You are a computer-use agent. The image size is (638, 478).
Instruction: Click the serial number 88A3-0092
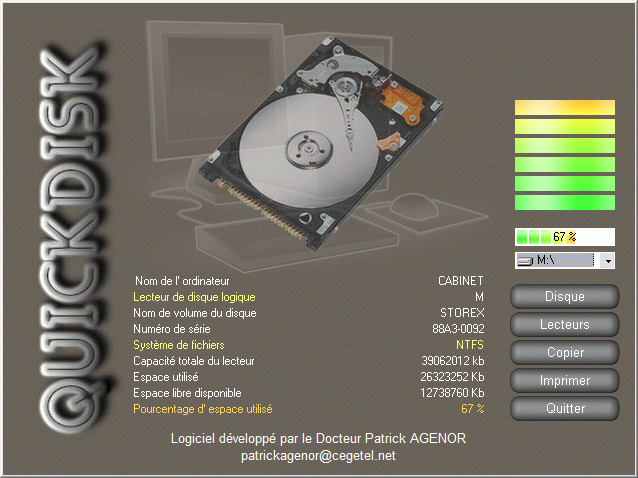click(x=458, y=329)
